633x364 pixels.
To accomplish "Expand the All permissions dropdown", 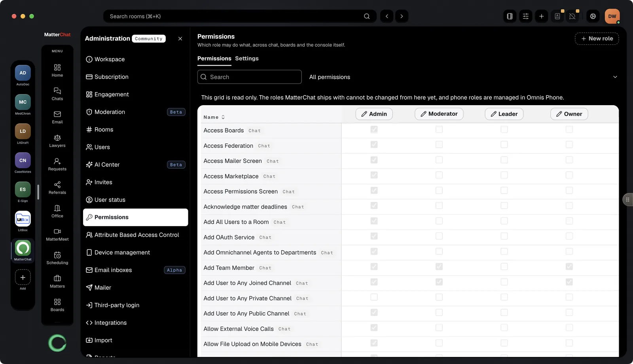I will [463, 77].
